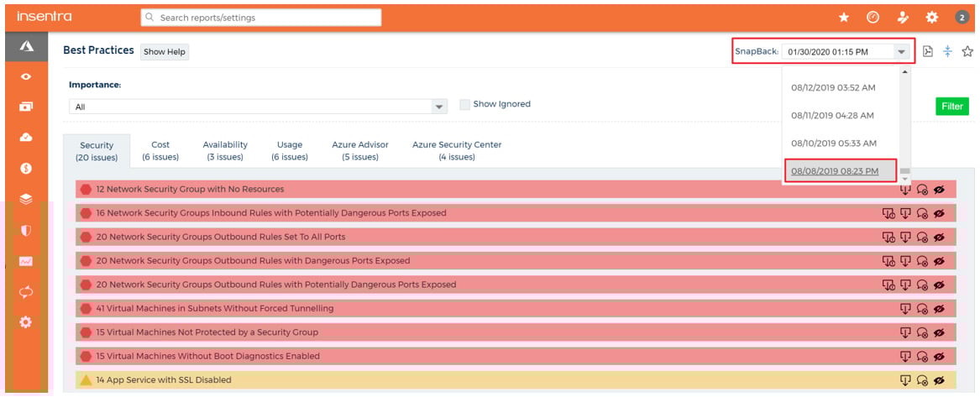This screenshot has height=397, width=980.
Task: Open the SnapBack date dropdown arrow
Action: tap(901, 52)
